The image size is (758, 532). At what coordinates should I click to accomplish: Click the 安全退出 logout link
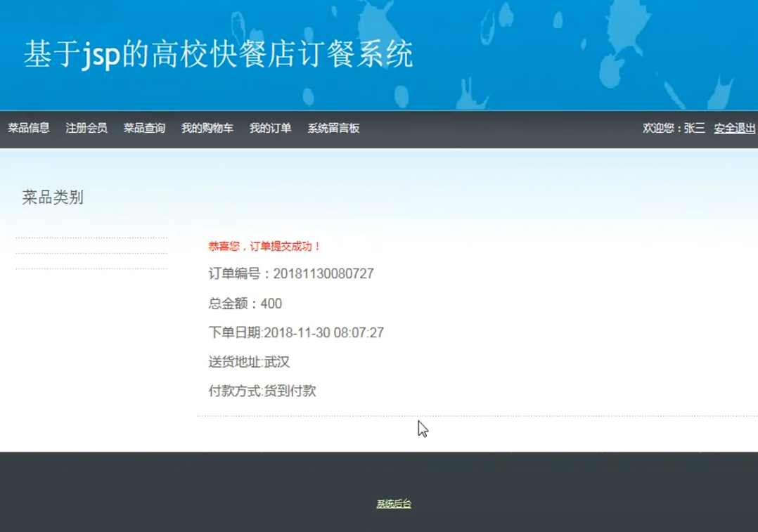(734, 128)
